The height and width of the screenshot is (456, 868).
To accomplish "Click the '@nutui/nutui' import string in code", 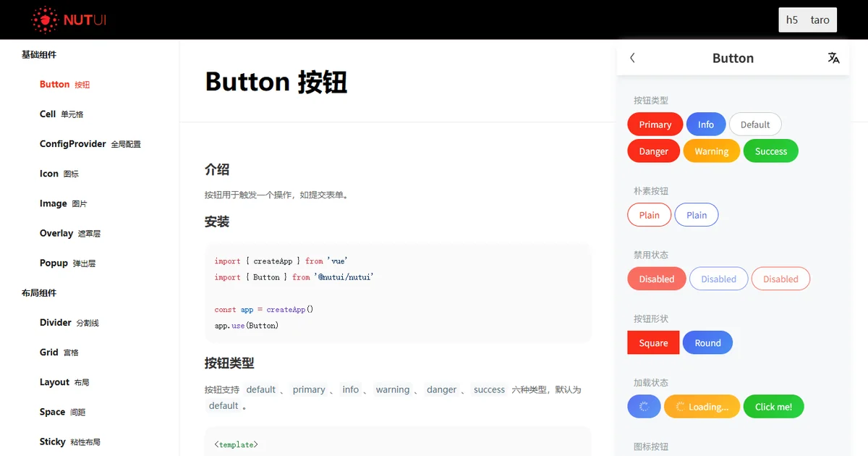I will pos(344,277).
